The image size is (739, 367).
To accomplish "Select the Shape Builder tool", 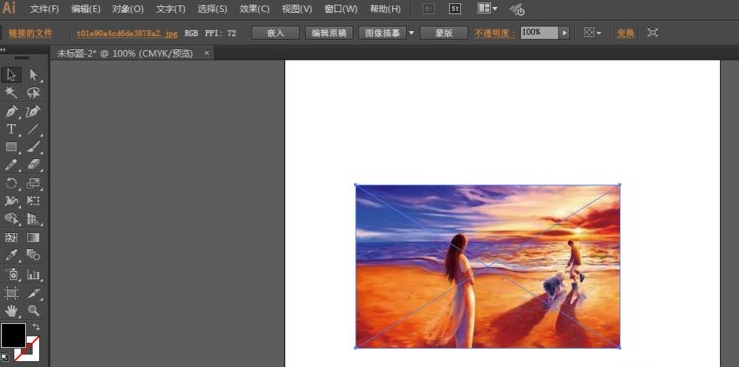I will (x=11, y=219).
